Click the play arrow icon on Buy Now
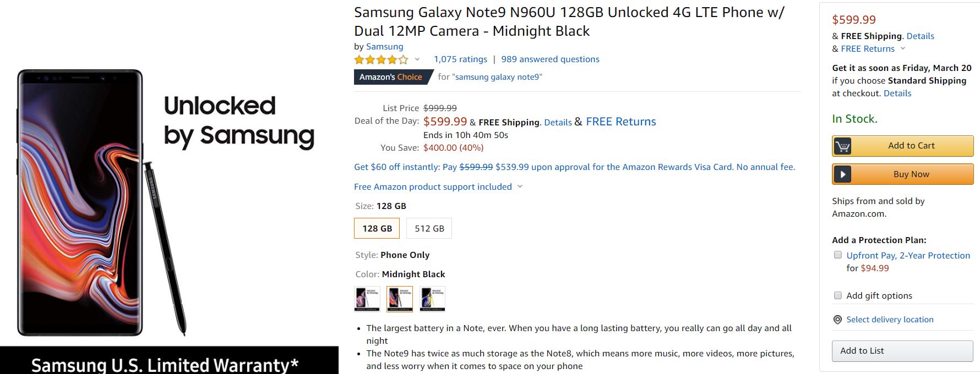This screenshot has width=980, height=374. [x=842, y=174]
